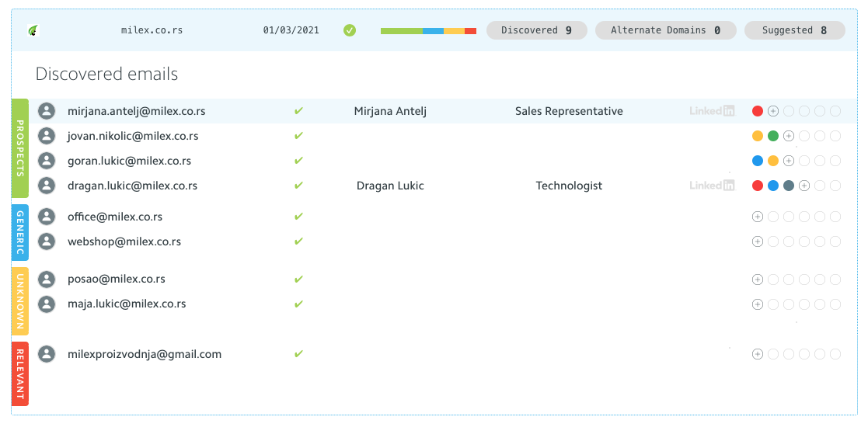
Task: Click the green verification checkmark on webshop@milex.co.rs row
Action: (298, 241)
